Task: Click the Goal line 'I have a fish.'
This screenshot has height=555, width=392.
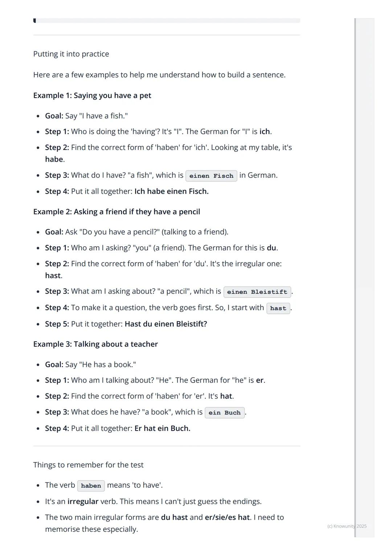Action: click(x=86, y=116)
